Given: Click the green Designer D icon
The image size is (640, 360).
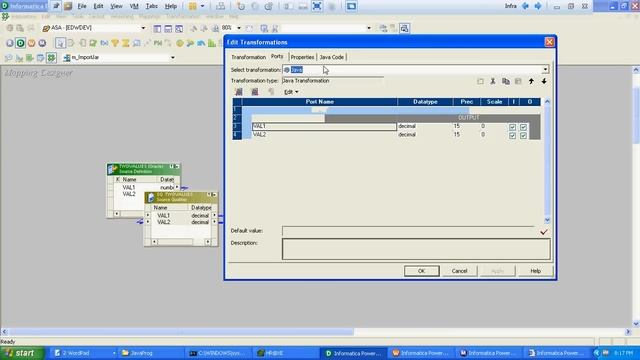Looking at the screenshot, I should 20,43.
